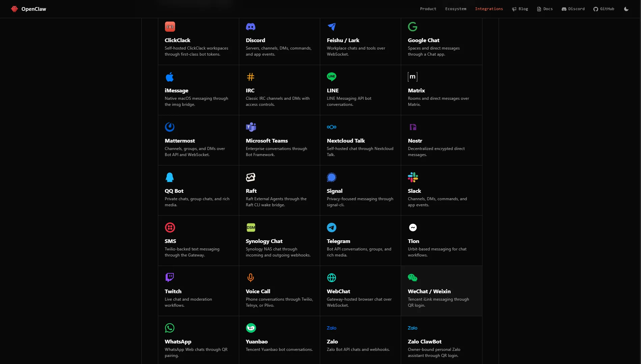This screenshot has height=364, width=641.
Task: Click the LINE green bubble icon
Action: (x=332, y=77)
